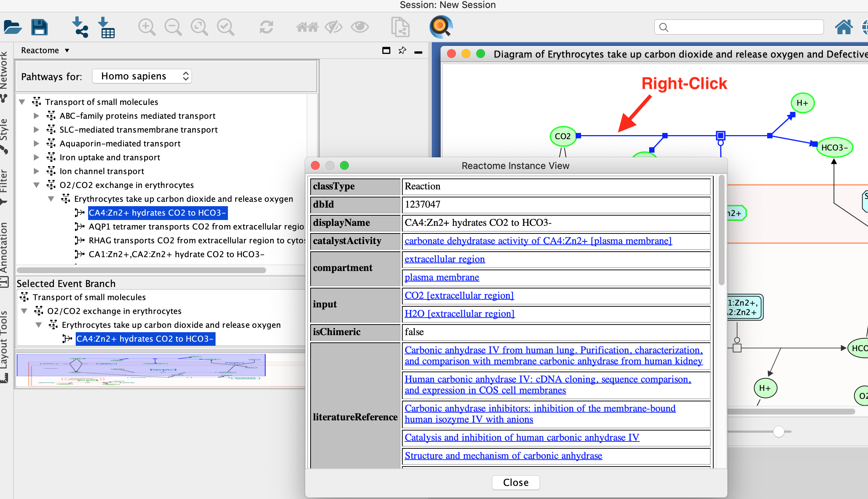Select the lower H+ node in diagram
Image resolution: width=868 pixels, height=499 pixels.
[x=765, y=388]
